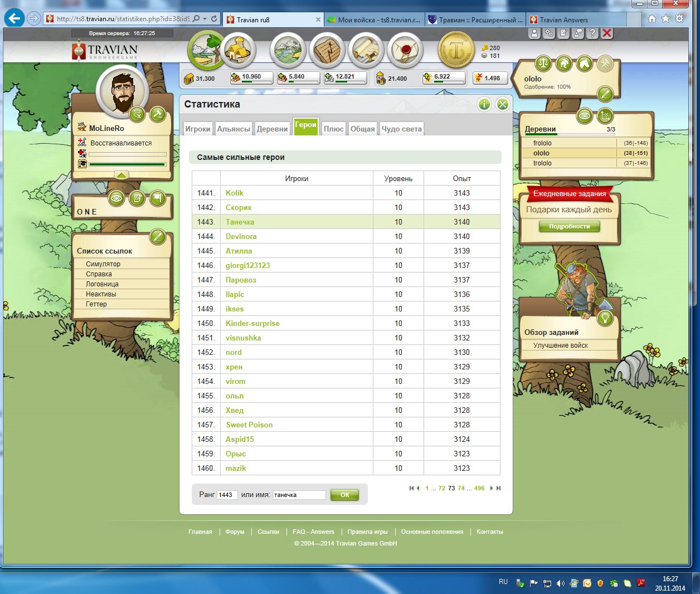Switch to the Плюс tab
This screenshot has height=594, width=700.
click(334, 129)
